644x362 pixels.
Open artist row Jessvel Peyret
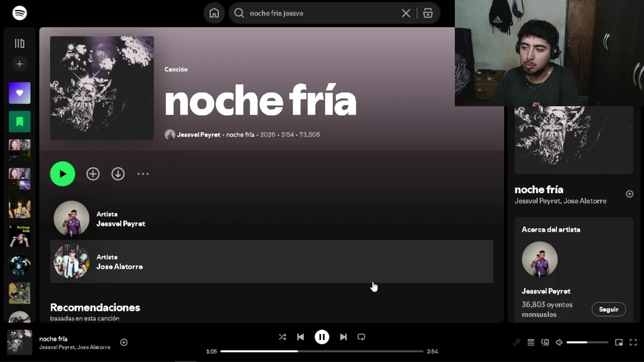point(272,219)
